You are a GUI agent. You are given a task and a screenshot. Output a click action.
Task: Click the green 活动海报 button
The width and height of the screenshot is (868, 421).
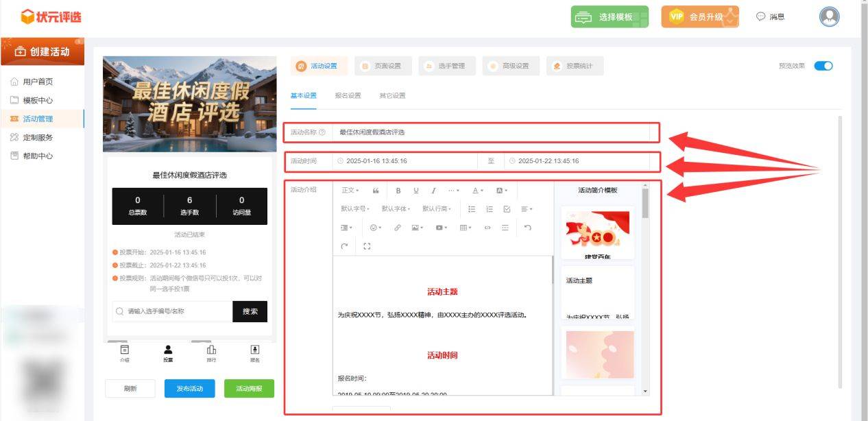pyautogui.click(x=249, y=389)
